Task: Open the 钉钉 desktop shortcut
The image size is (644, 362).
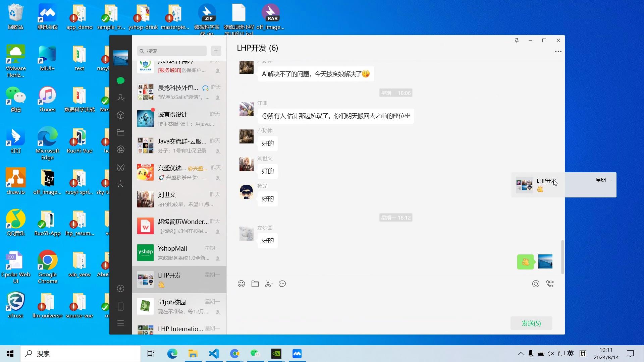Action: [x=16, y=141]
